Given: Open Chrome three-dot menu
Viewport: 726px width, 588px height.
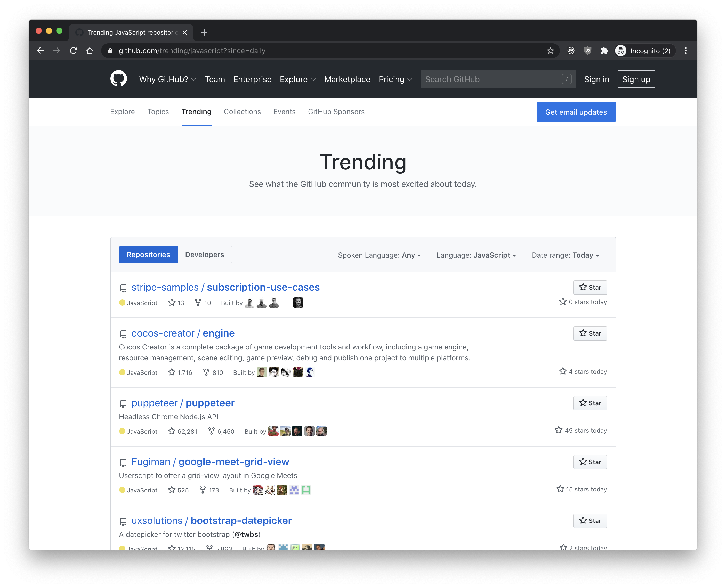Looking at the screenshot, I should point(686,51).
